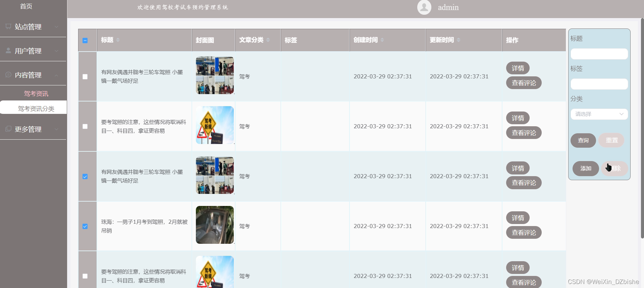Click the 内容管理 chat bubble icon
This screenshot has width=644, height=288.
8,75
